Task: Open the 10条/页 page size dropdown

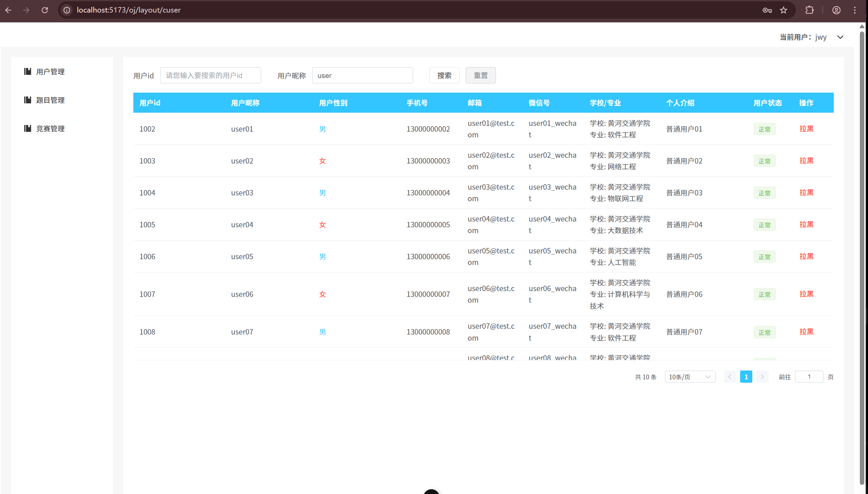Action: pyautogui.click(x=690, y=377)
